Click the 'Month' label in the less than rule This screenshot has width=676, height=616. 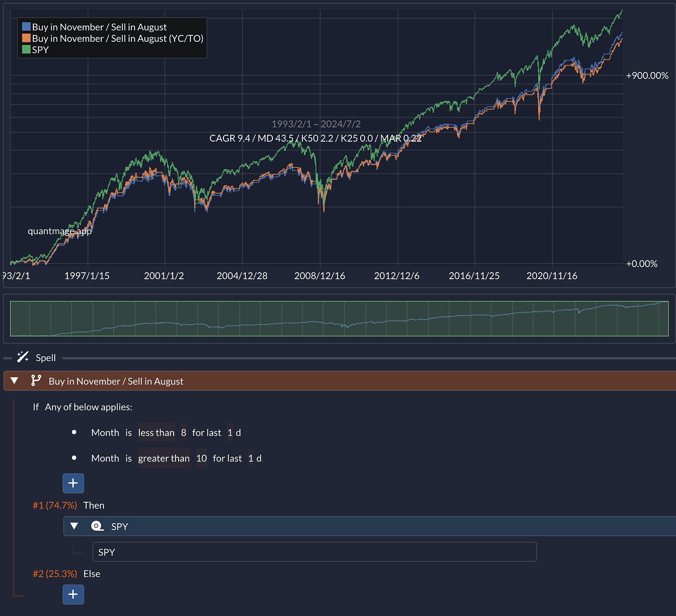[105, 433]
